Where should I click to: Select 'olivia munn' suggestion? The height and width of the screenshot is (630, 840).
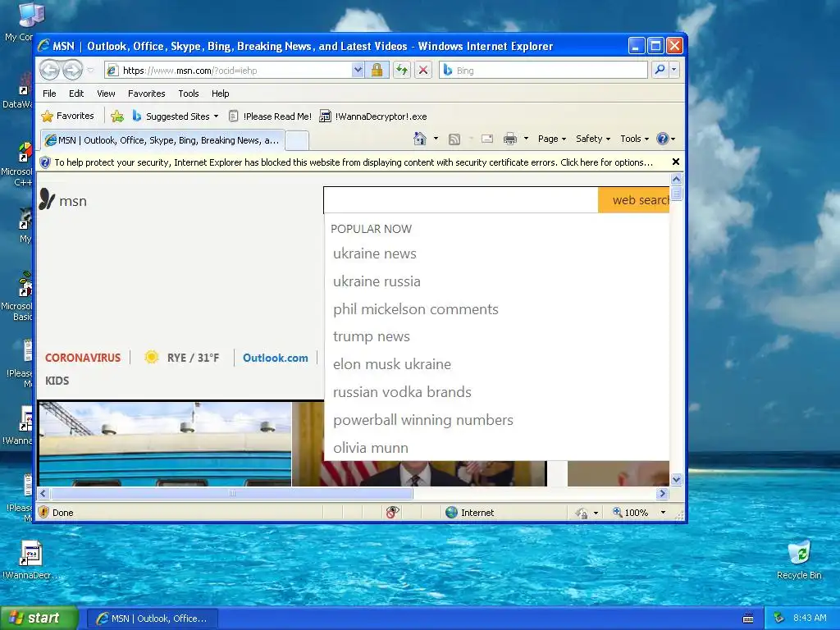click(371, 448)
